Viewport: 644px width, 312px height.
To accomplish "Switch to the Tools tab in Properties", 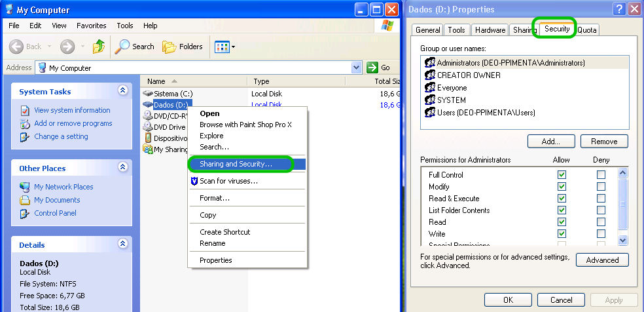I will (x=456, y=30).
